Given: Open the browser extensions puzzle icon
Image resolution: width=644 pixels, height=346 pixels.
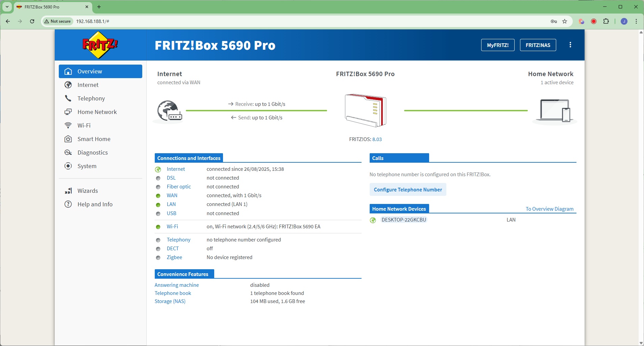Looking at the screenshot, I should pos(606,21).
